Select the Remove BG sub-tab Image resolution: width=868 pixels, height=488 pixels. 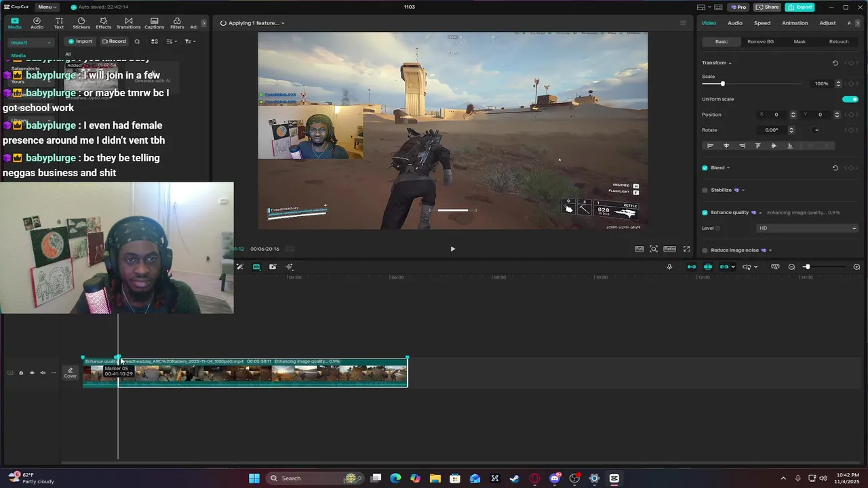point(760,42)
